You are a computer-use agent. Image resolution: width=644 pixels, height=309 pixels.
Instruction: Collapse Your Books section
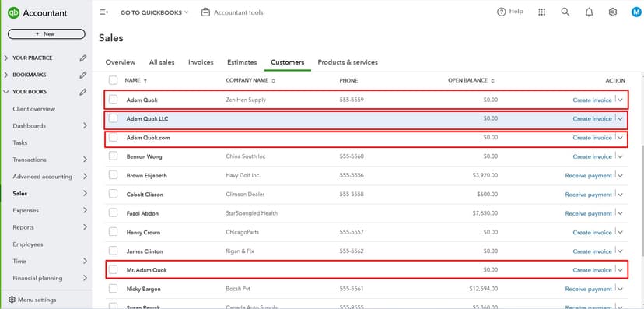[5, 92]
